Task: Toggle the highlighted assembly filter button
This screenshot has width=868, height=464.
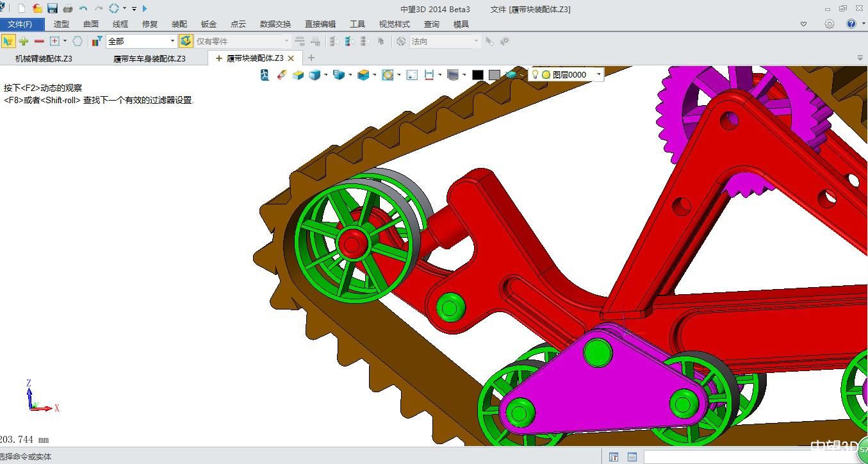Action: click(x=186, y=41)
